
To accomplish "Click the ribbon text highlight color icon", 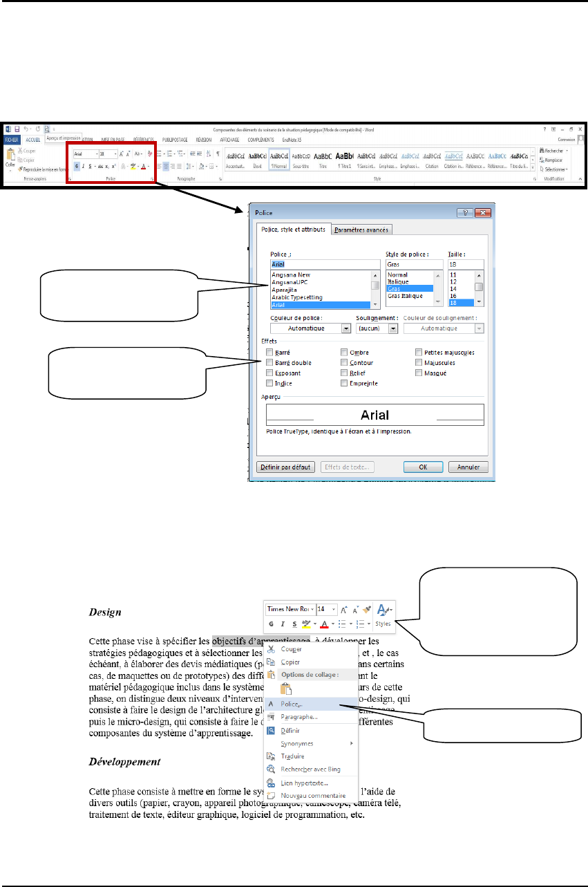I will [133, 166].
